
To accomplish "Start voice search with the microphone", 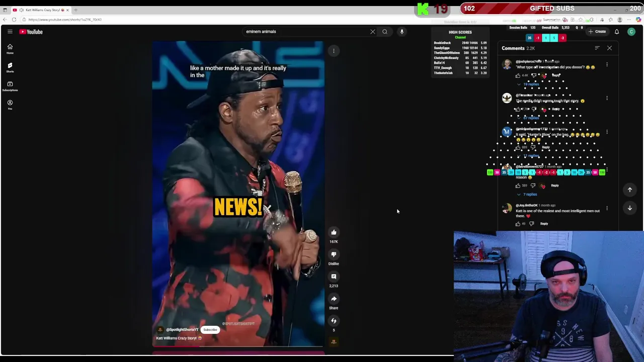I will point(401,32).
